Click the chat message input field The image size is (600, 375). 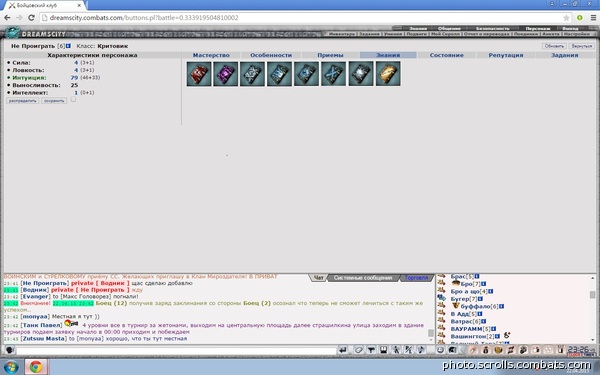point(176,350)
